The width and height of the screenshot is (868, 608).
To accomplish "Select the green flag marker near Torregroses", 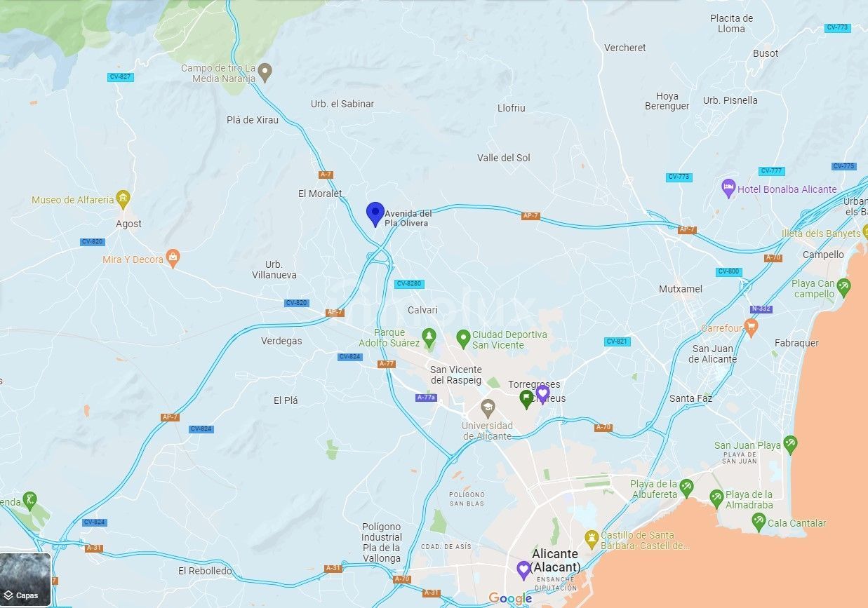I will 526,399.
